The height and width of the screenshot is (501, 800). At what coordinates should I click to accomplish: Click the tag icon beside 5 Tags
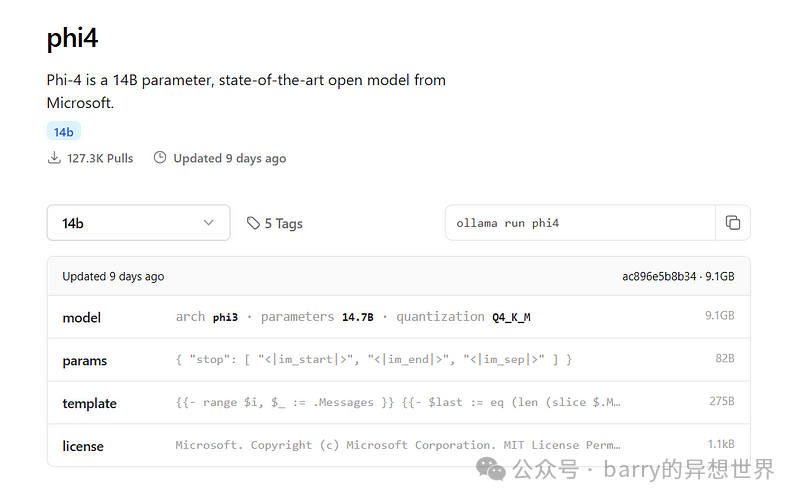click(x=253, y=223)
